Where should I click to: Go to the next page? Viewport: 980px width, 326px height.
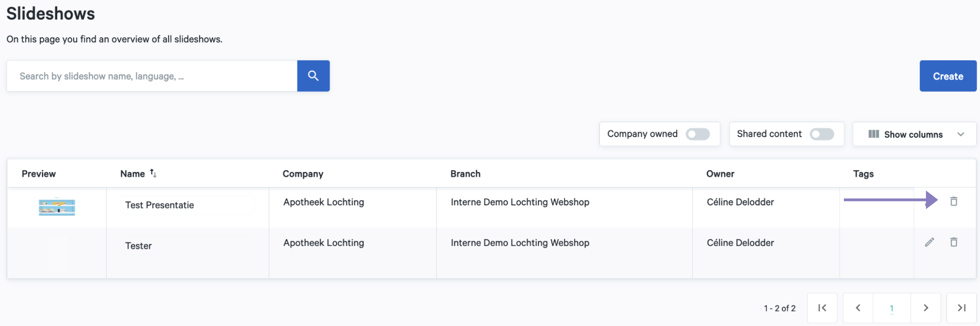(x=926, y=308)
